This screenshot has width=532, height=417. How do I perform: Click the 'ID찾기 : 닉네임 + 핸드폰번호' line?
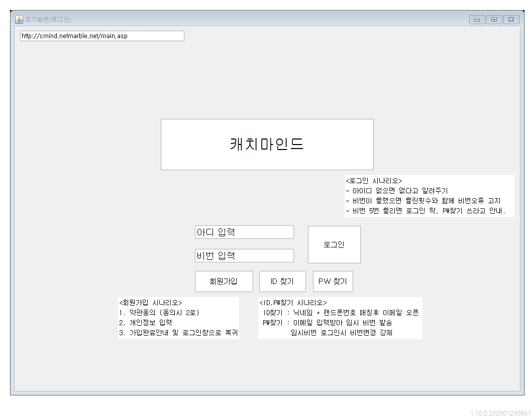tap(341, 313)
